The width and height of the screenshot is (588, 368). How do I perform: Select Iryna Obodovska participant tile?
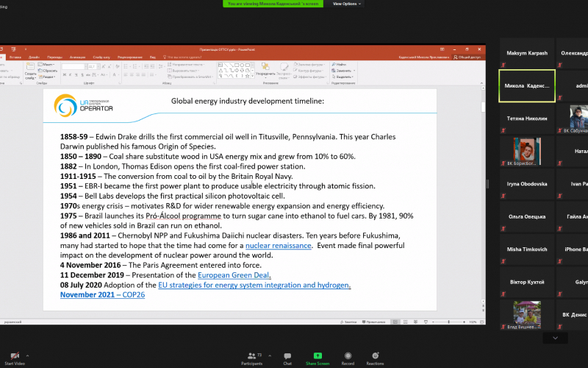[x=527, y=184]
